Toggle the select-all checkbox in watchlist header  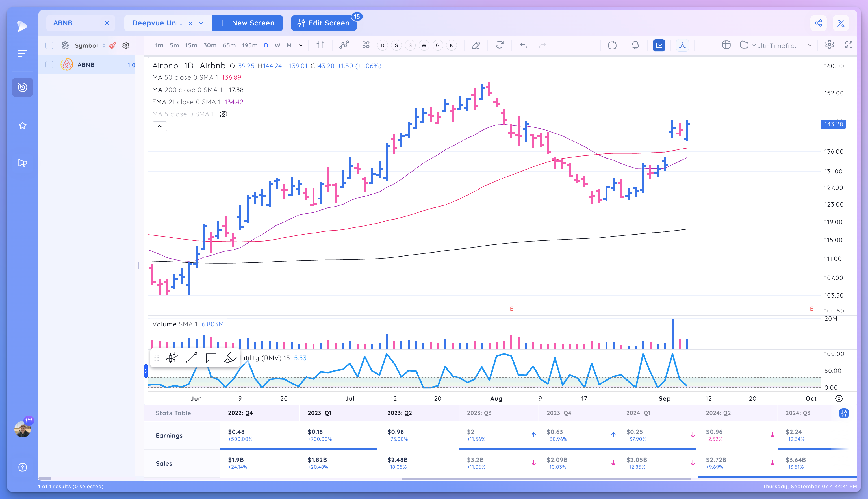[49, 45]
